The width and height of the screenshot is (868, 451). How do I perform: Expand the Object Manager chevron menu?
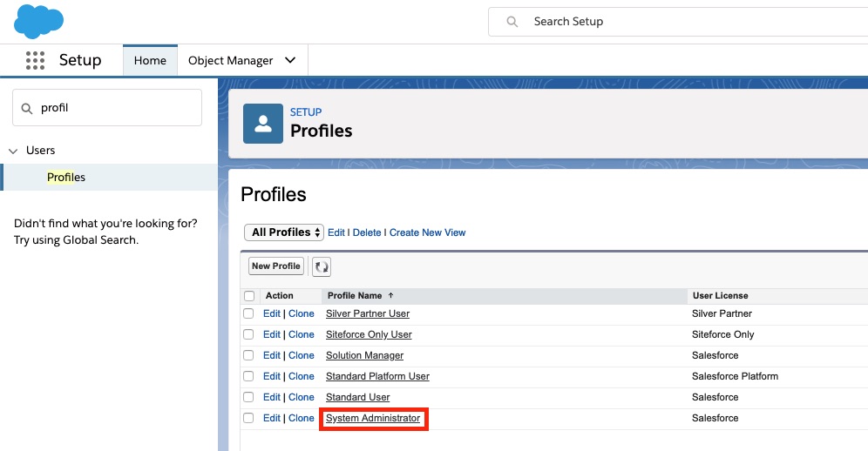290,60
